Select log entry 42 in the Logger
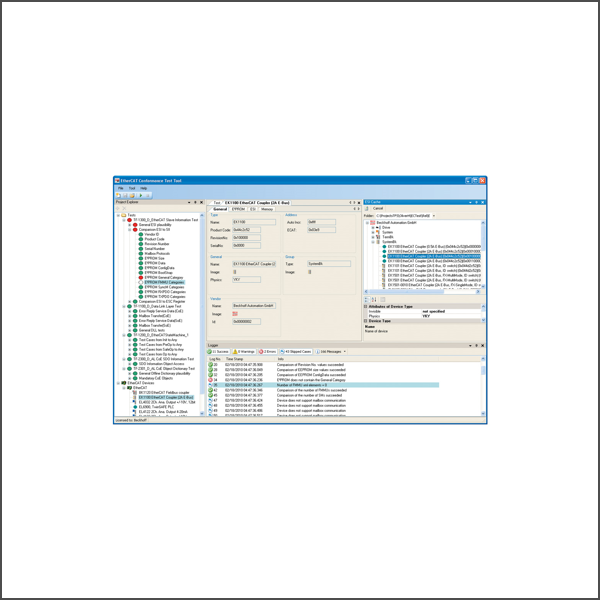This screenshot has height=600, width=600. (323, 390)
